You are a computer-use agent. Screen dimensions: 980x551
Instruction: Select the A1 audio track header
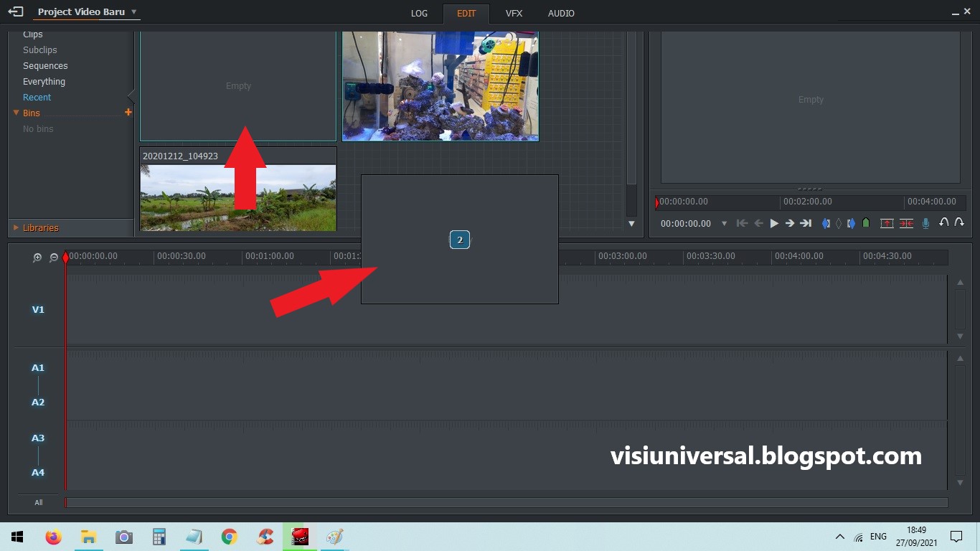click(x=37, y=367)
